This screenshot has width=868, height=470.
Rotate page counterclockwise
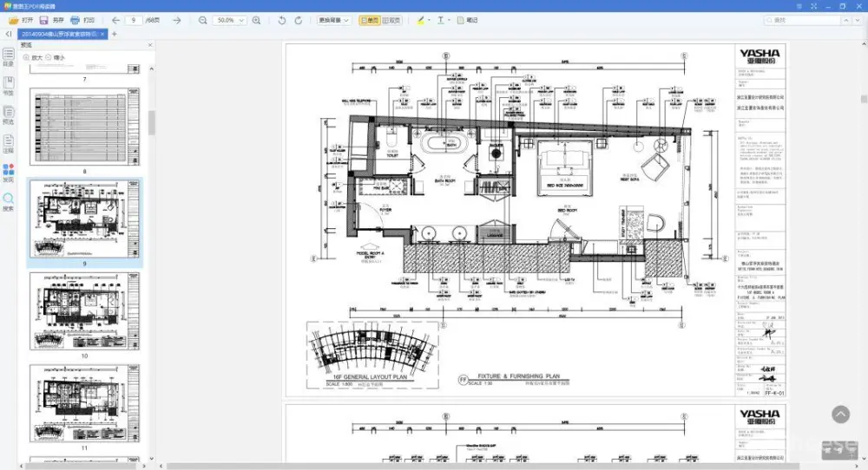tap(282, 20)
